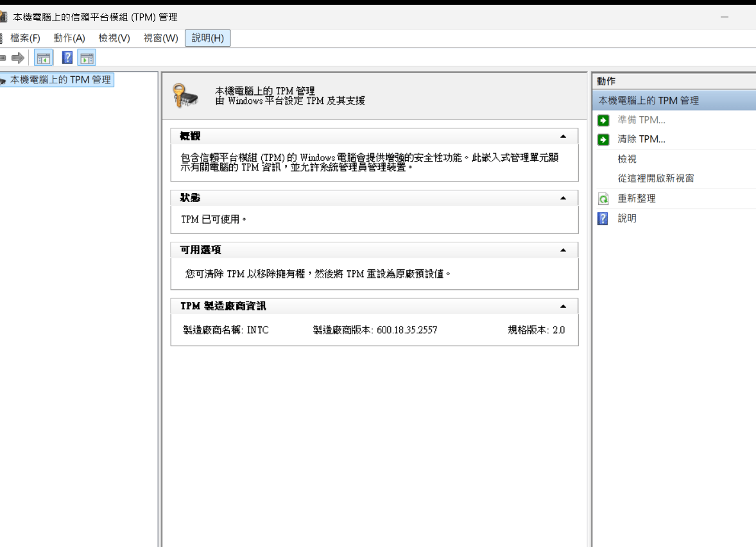756x547 pixels.
Task: Minimize the TPM management window
Action: 724,17
